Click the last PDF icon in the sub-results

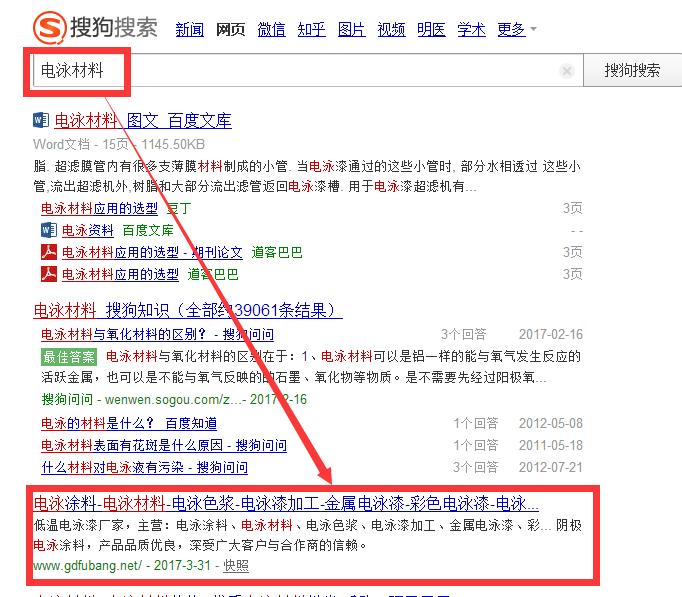pos(48,274)
